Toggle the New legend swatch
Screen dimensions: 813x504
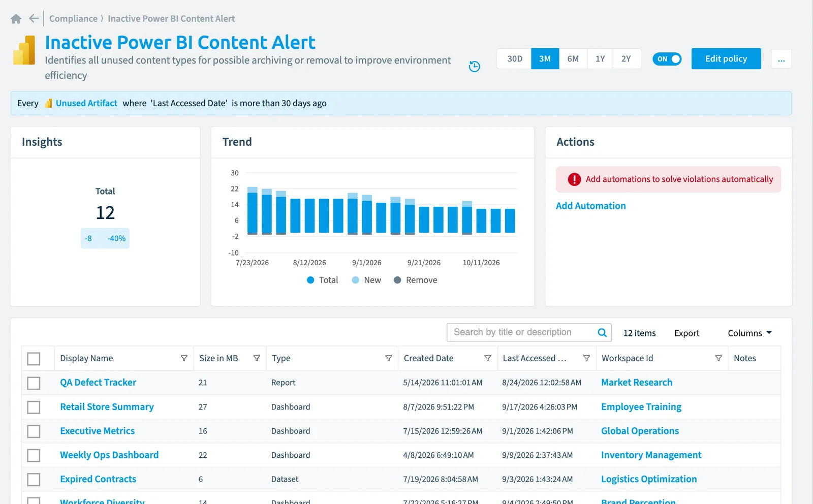[x=356, y=280]
